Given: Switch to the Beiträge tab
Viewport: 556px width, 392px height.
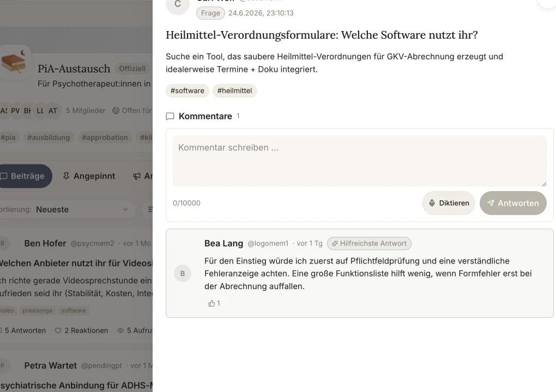Looking at the screenshot, I should click(x=25, y=176).
